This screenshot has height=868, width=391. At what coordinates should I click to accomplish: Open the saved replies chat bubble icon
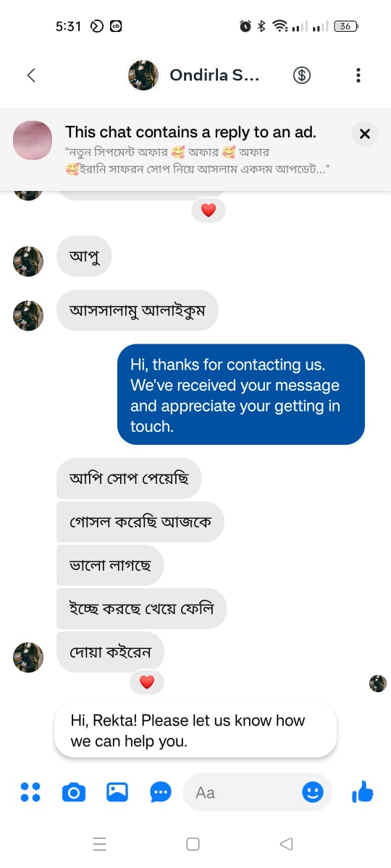161,793
